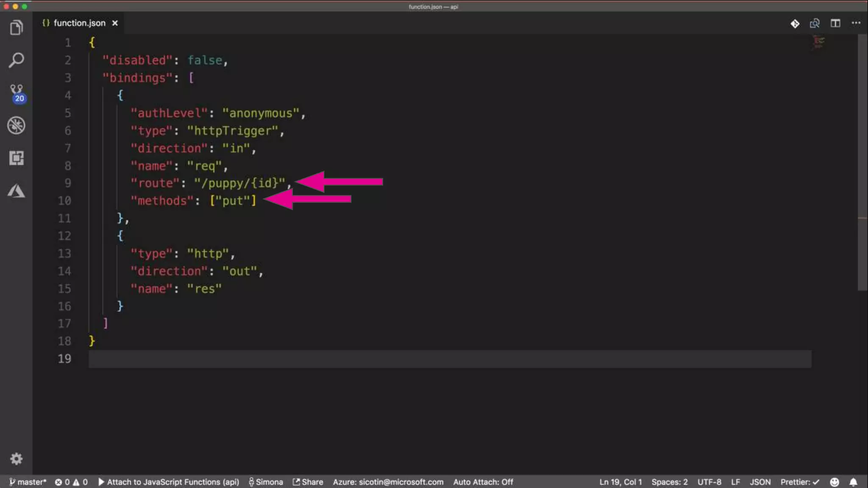The image size is (868, 488).
Task: Click Attach to JavaScript Functions (api)
Action: coord(169,482)
